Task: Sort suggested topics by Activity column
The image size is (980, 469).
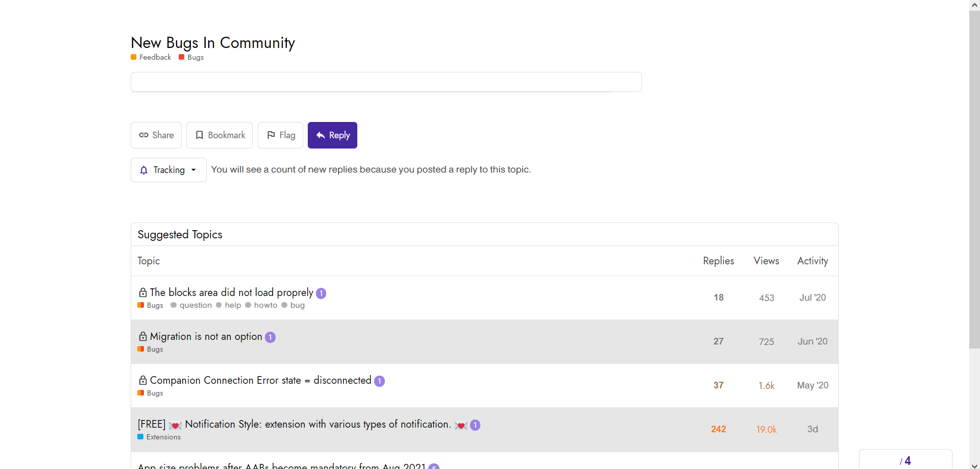Action: (813, 261)
